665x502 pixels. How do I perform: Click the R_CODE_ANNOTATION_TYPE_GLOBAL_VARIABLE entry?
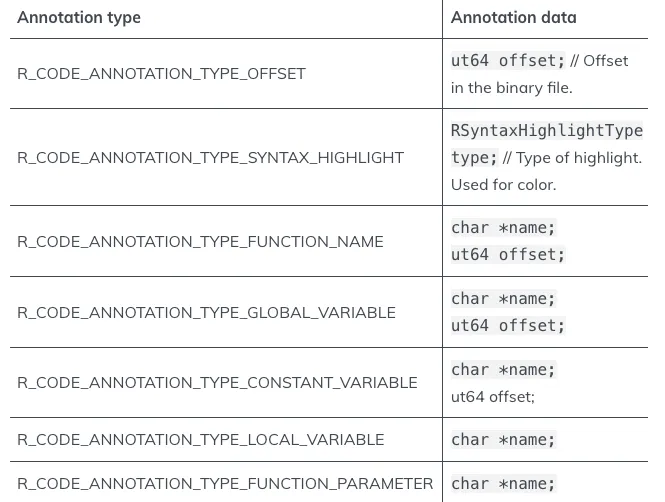(207, 313)
